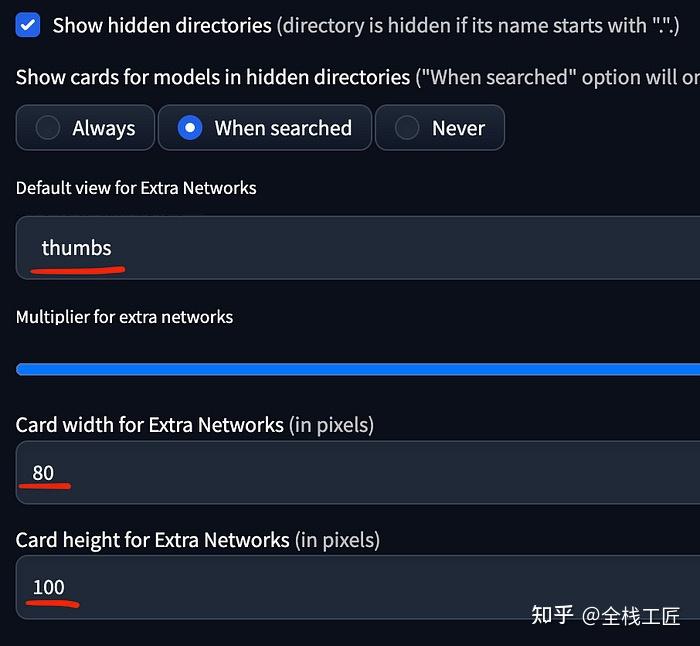Toggle the Show hidden directories checkbox
The image size is (700, 646).
click(28, 25)
